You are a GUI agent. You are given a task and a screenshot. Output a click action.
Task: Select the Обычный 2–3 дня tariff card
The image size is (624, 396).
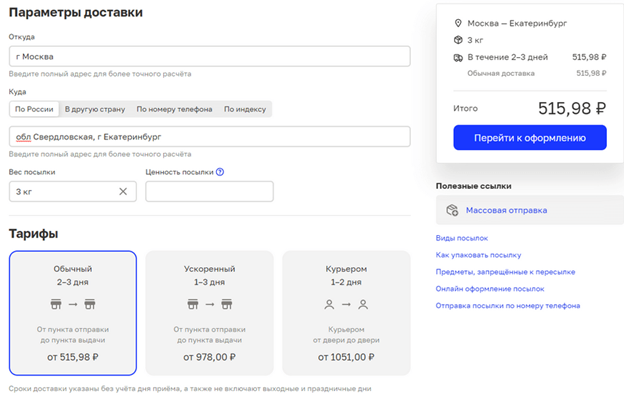click(x=73, y=313)
